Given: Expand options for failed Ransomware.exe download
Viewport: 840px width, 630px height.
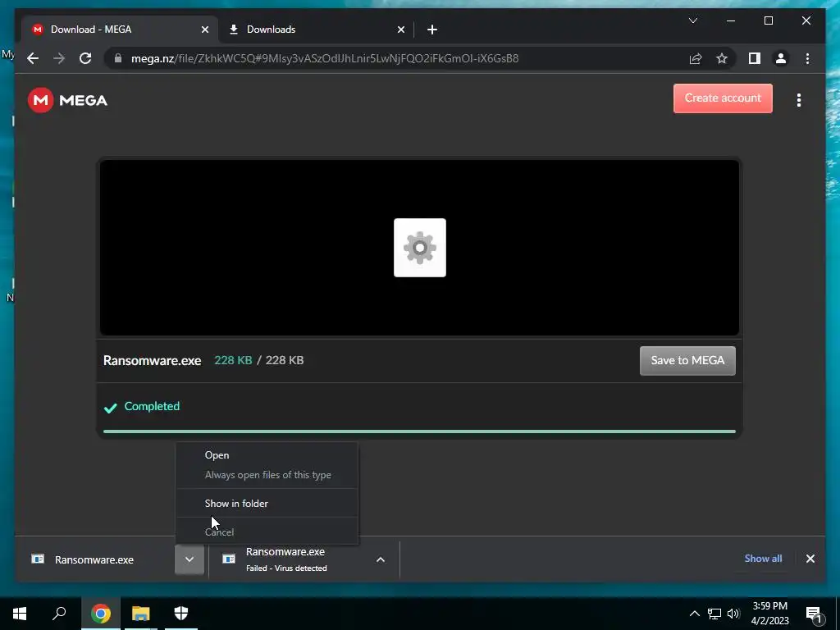Looking at the screenshot, I should point(381,559).
